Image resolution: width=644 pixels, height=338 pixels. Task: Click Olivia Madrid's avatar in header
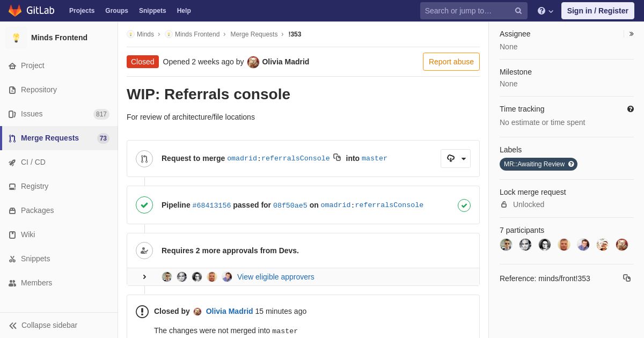[253, 62]
